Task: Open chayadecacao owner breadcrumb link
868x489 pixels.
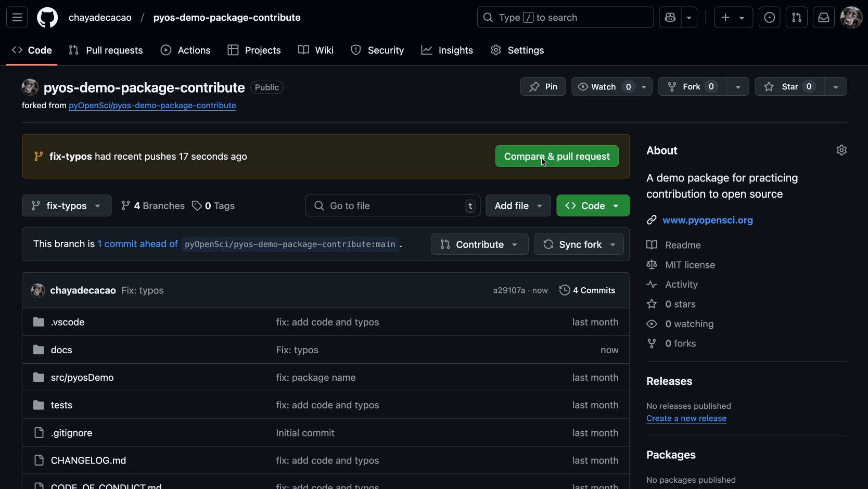Action: click(100, 18)
